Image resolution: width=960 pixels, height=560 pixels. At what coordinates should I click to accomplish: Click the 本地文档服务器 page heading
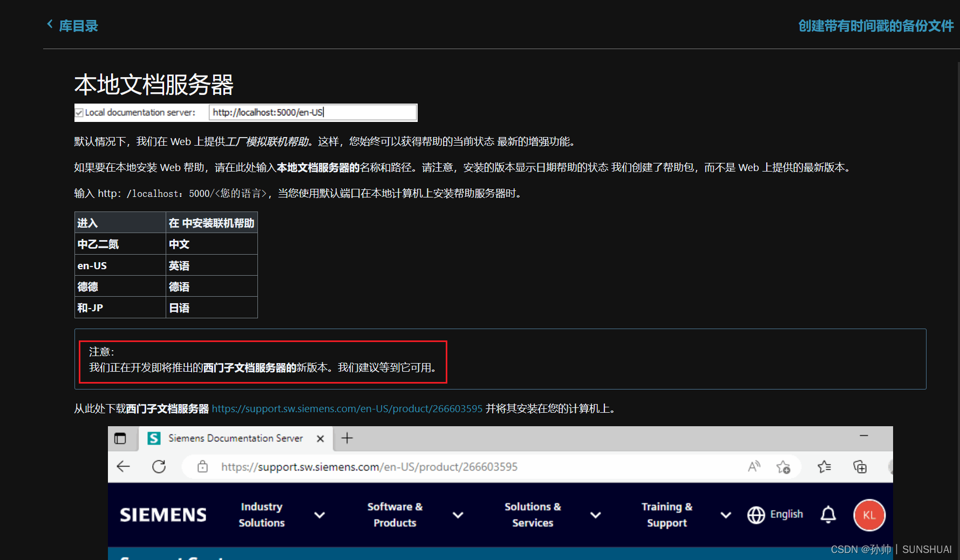[x=154, y=85]
